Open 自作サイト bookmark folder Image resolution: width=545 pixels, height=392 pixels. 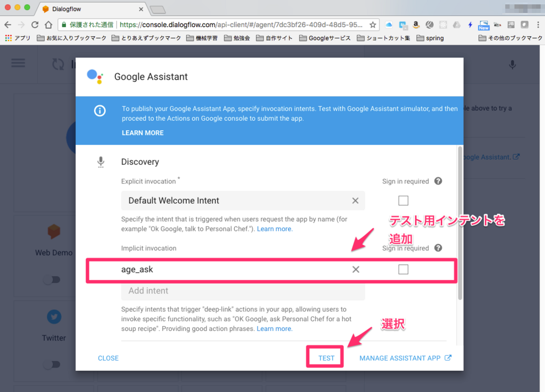(274, 38)
